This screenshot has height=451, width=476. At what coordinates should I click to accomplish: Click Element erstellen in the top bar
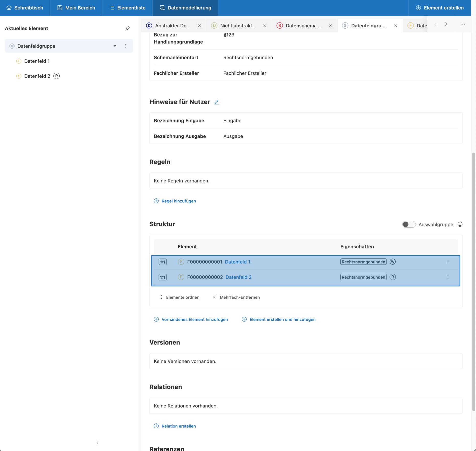[x=440, y=8]
